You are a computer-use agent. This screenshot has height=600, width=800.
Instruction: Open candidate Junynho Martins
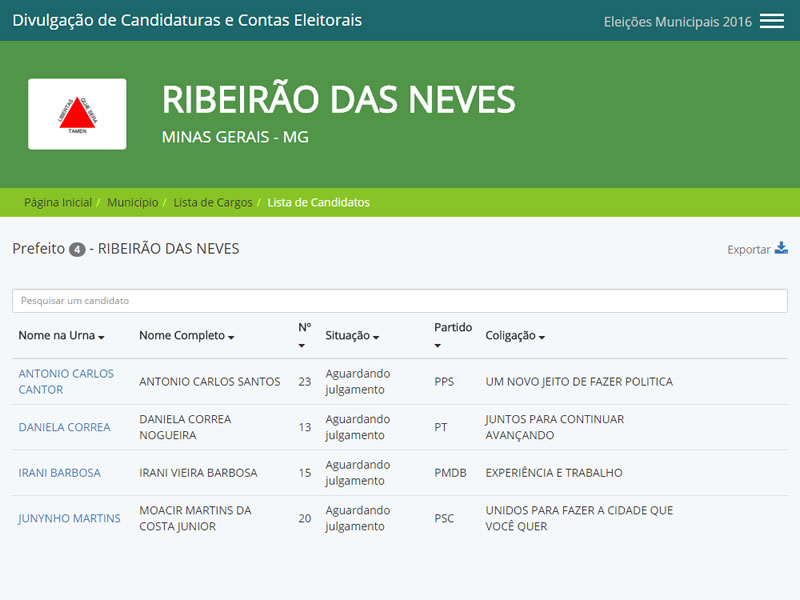pyautogui.click(x=69, y=518)
